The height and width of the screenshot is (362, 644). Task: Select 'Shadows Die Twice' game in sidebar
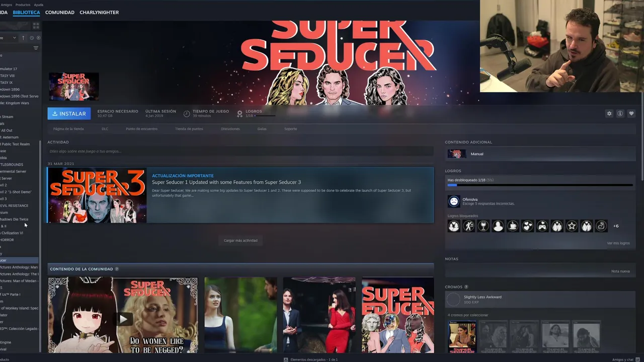point(14,219)
